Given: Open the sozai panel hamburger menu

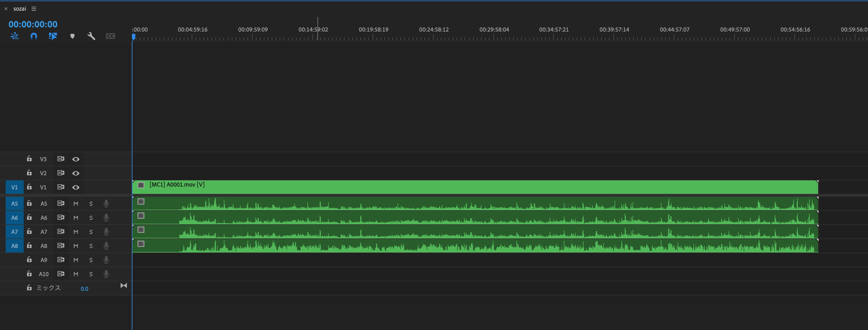Looking at the screenshot, I should (34, 9).
